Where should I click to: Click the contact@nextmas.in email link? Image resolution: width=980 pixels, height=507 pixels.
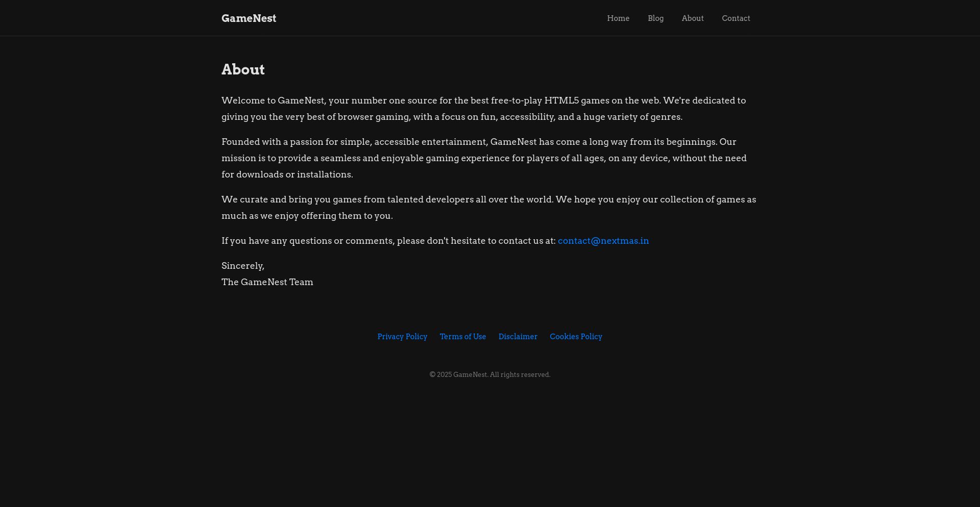tap(603, 241)
